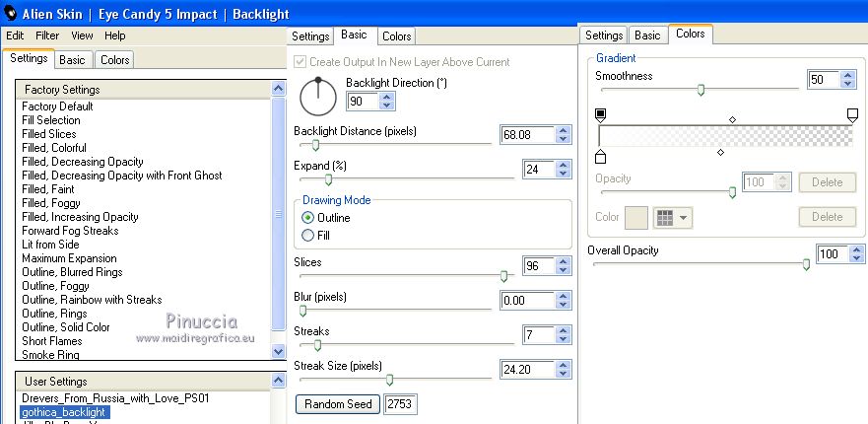
Task: Select Outline, Solid Color preset
Action: (66, 327)
